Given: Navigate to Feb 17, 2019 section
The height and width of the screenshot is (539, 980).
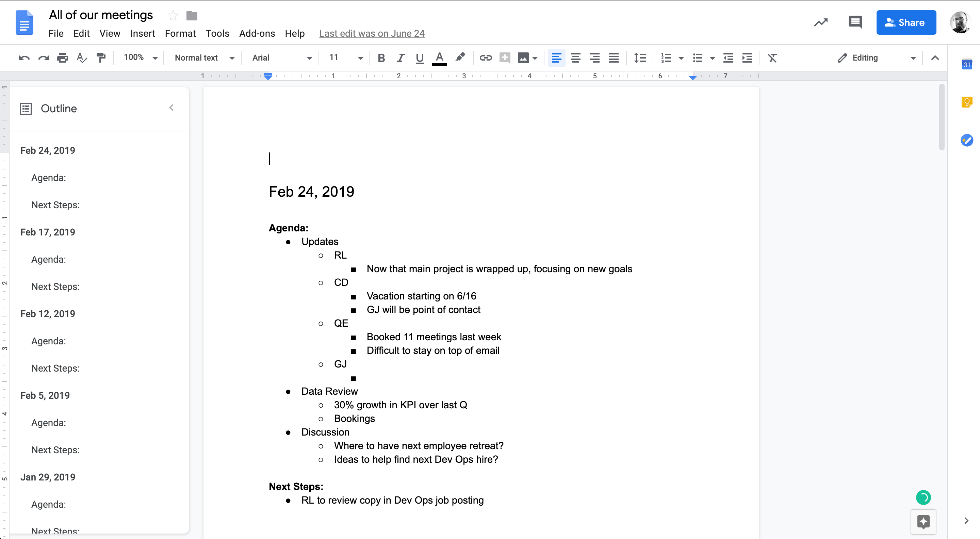Looking at the screenshot, I should (48, 232).
